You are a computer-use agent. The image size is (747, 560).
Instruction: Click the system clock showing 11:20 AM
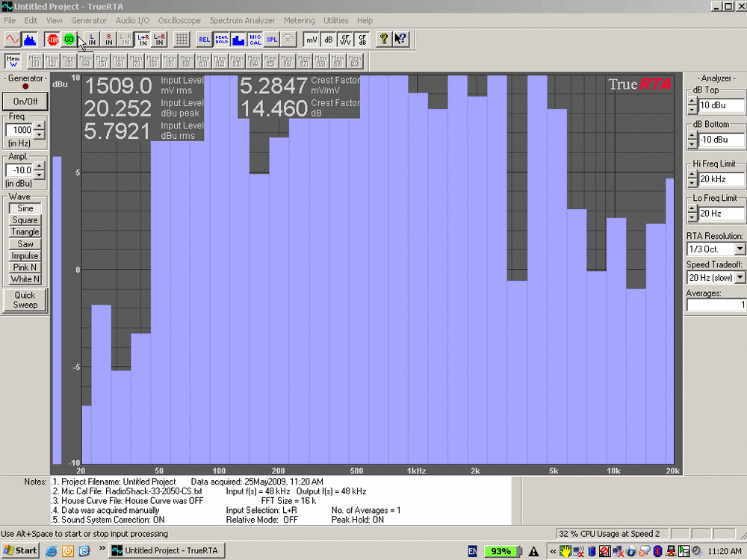[724, 551]
